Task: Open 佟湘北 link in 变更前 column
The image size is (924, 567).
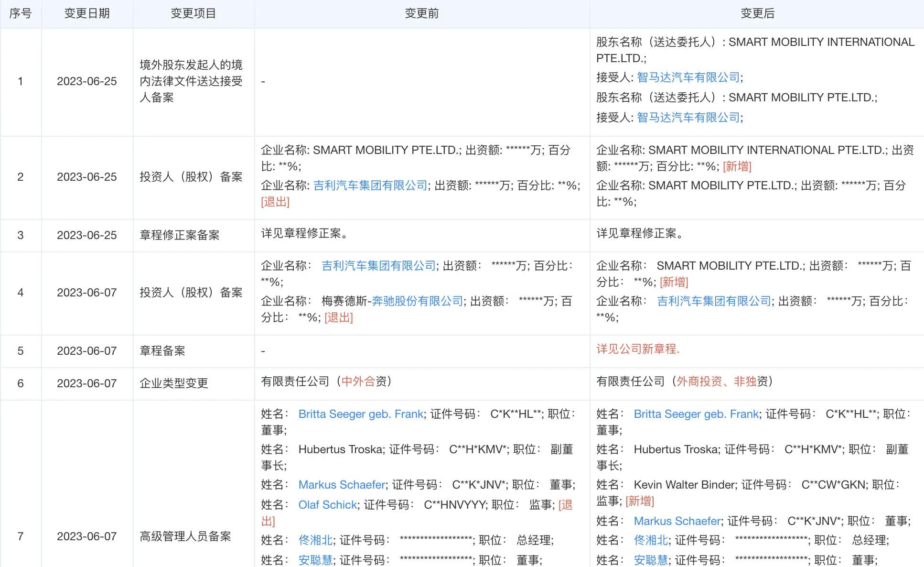Action: point(315,540)
